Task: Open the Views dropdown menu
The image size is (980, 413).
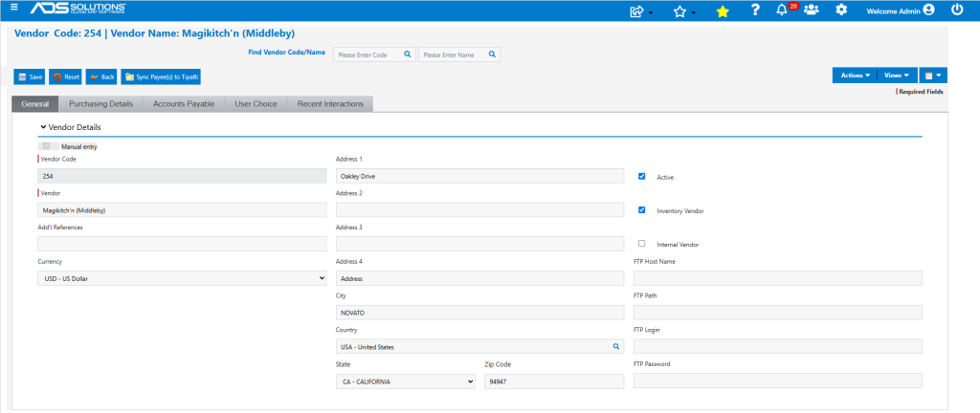Action: (x=897, y=76)
